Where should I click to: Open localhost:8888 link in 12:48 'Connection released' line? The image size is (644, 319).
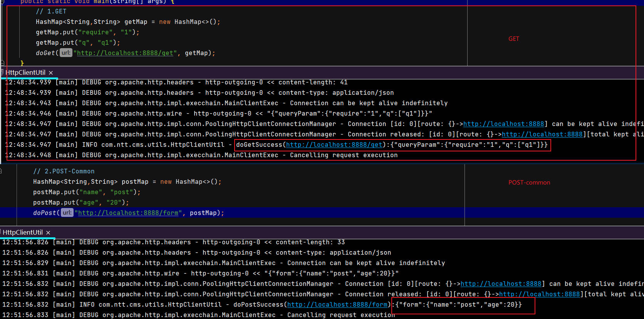[542, 134]
